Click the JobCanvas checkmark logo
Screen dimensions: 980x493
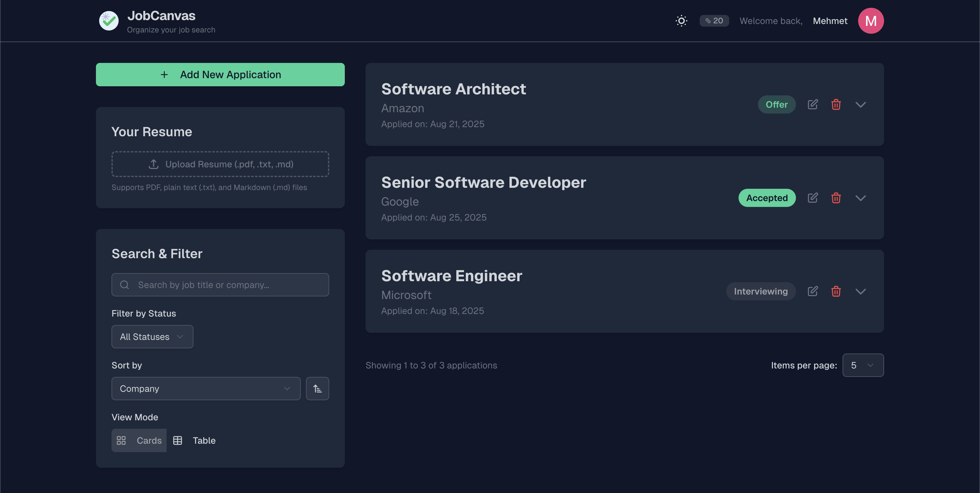tap(109, 20)
